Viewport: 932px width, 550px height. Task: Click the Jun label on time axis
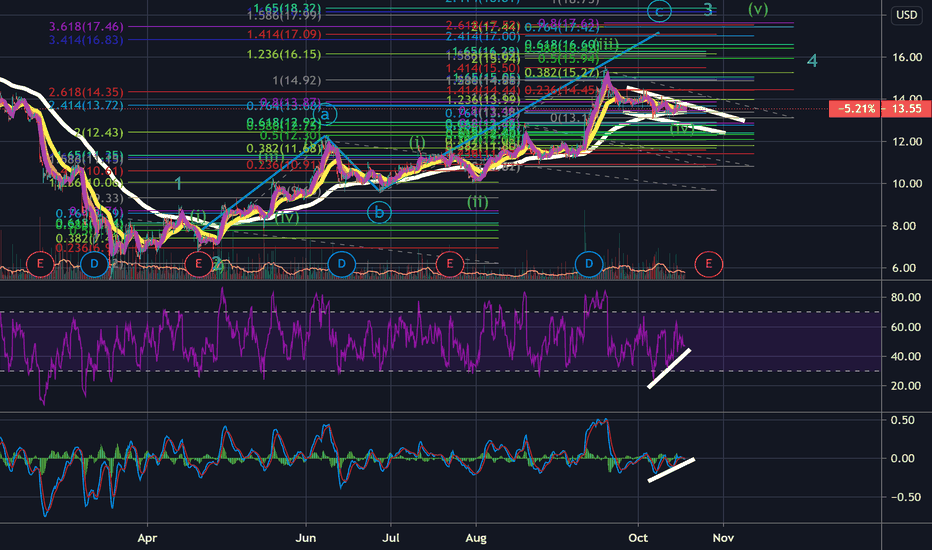click(x=306, y=538)
